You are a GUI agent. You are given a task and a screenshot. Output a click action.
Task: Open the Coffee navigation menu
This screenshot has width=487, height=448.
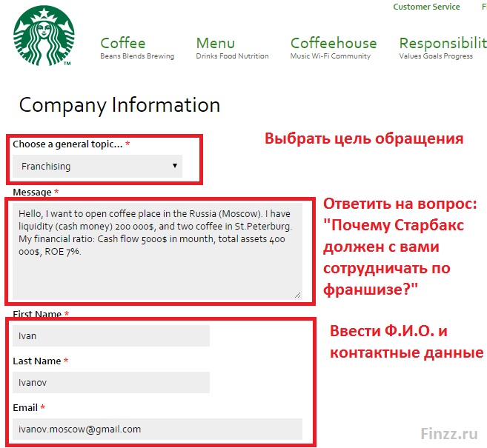(123, 43)
